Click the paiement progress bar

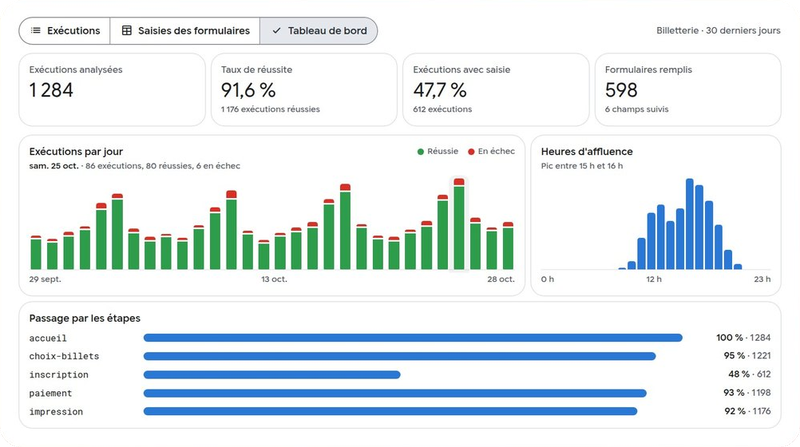pyautogui.click(x=395, y=393)
